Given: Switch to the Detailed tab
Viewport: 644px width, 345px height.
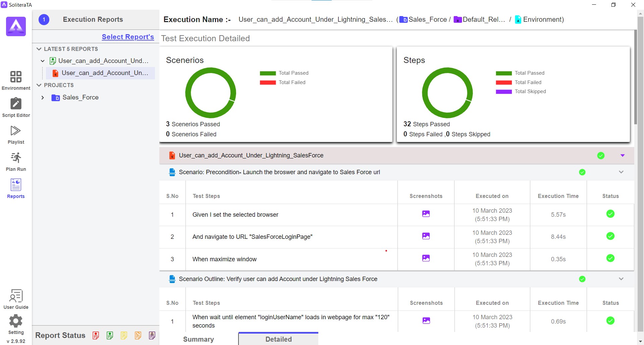Looking at the screenshot, I should coord(278,339).
